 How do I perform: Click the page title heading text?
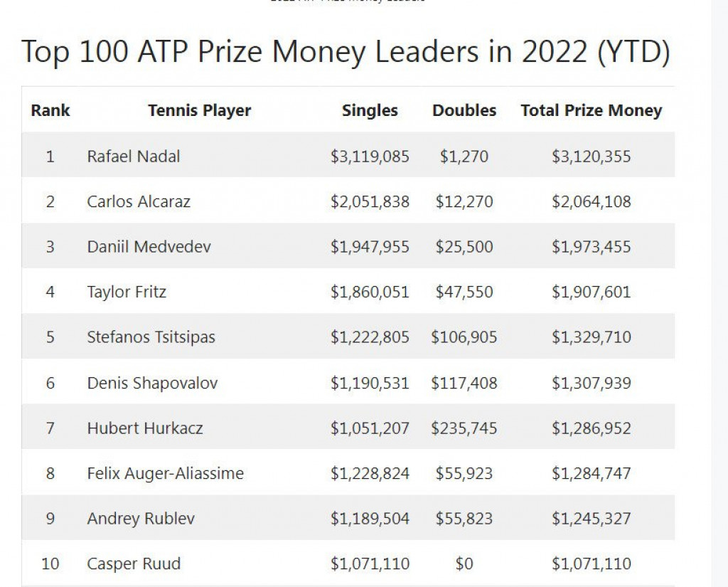pyautogui.click(x=346, y=52)
